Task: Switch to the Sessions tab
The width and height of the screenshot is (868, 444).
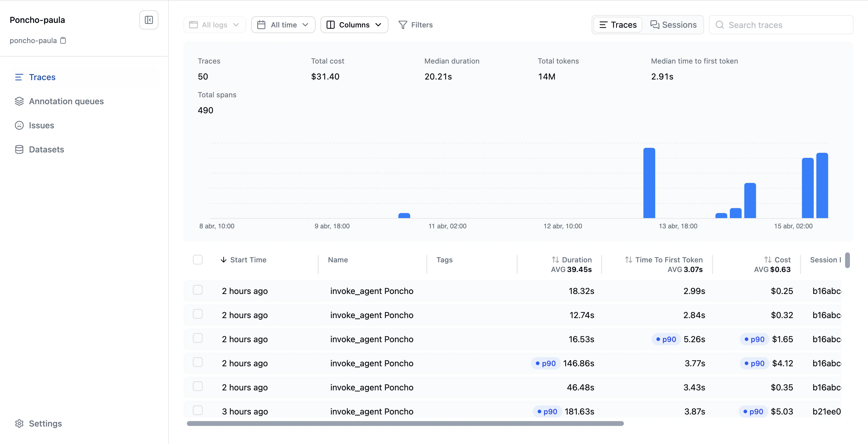Action: [673, 25]
